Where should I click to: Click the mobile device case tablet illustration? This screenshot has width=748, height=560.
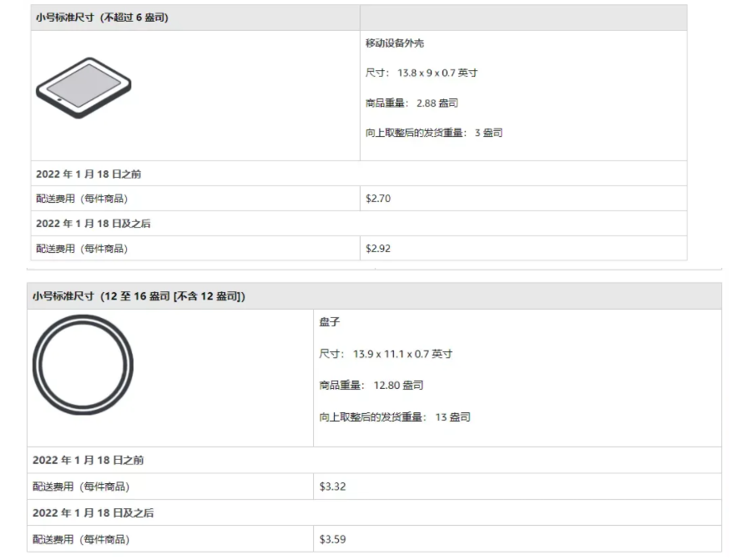83,88
